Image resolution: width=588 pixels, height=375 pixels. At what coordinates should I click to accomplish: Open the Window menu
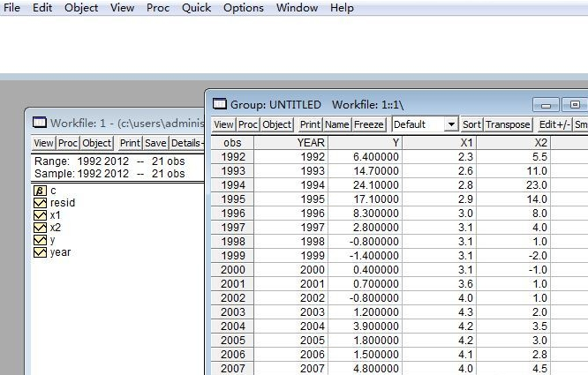click(297, 7)
